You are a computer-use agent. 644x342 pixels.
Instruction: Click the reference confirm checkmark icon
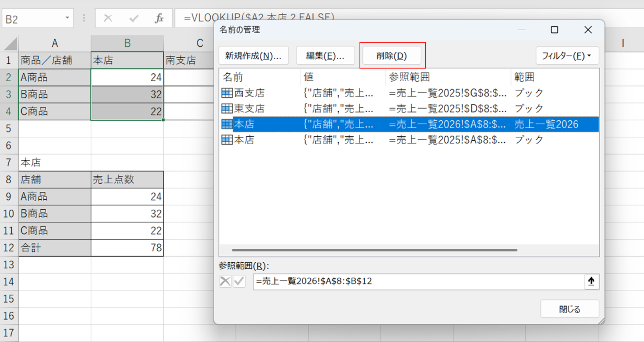tap(239, 281)
